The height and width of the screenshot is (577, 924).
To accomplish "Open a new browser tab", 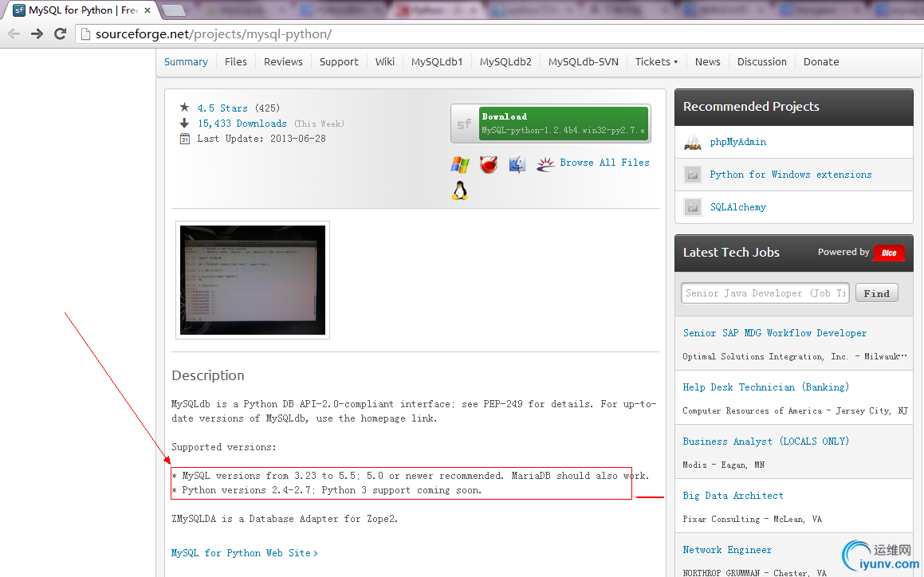I will (173, 10).
